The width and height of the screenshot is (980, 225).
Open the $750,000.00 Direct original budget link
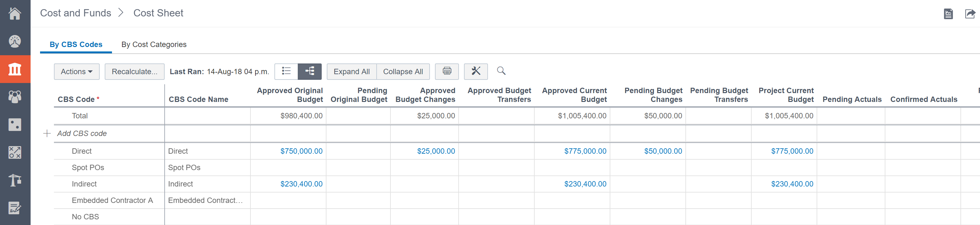(x=301, y=151)
